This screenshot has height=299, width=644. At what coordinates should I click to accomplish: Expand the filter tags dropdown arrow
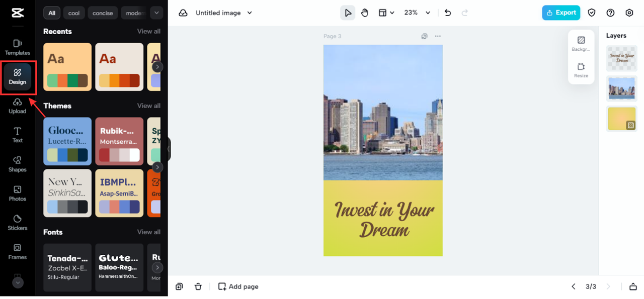156,13
